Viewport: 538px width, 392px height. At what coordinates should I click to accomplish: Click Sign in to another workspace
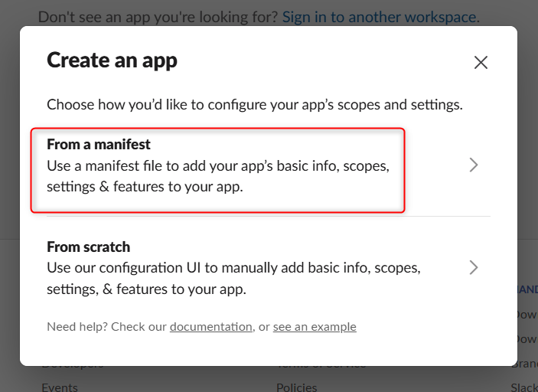tap(380, 17)
